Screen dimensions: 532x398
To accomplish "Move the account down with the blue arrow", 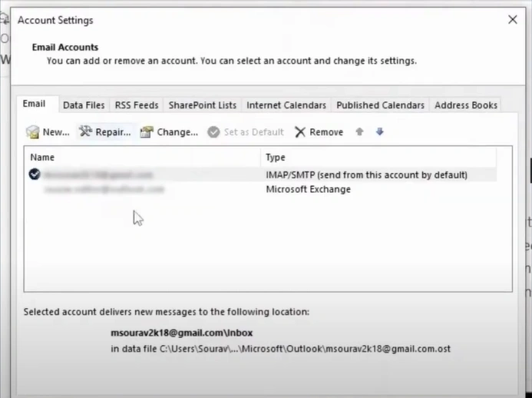I will 380,131.
